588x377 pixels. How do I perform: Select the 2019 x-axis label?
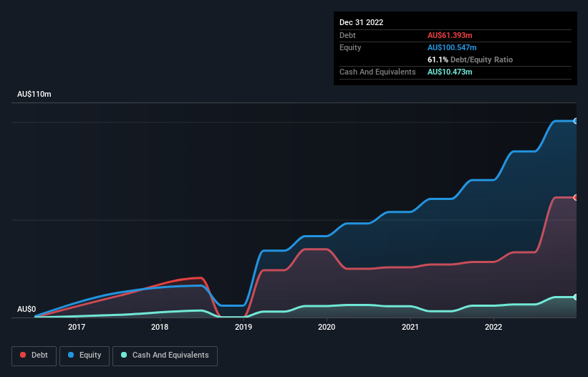coord(244,327)
